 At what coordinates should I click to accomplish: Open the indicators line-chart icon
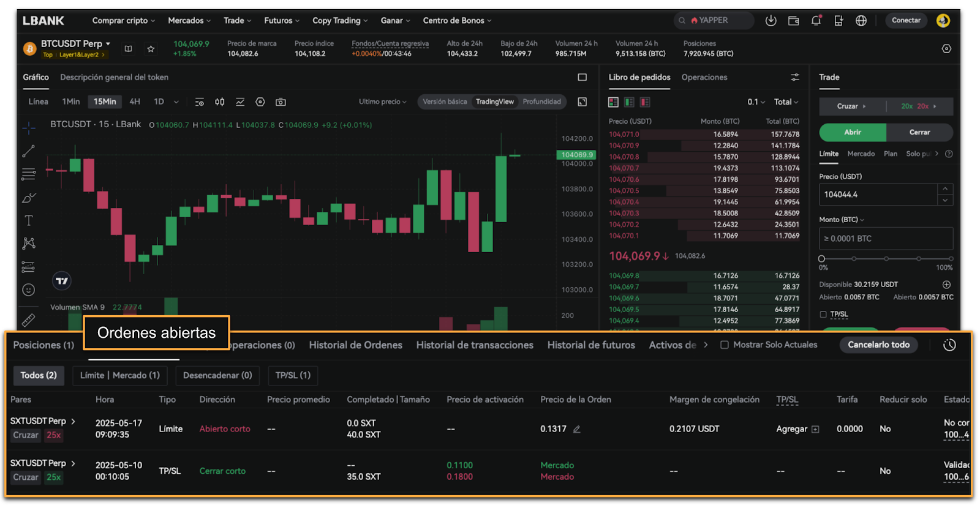click(x=240, y=102)
